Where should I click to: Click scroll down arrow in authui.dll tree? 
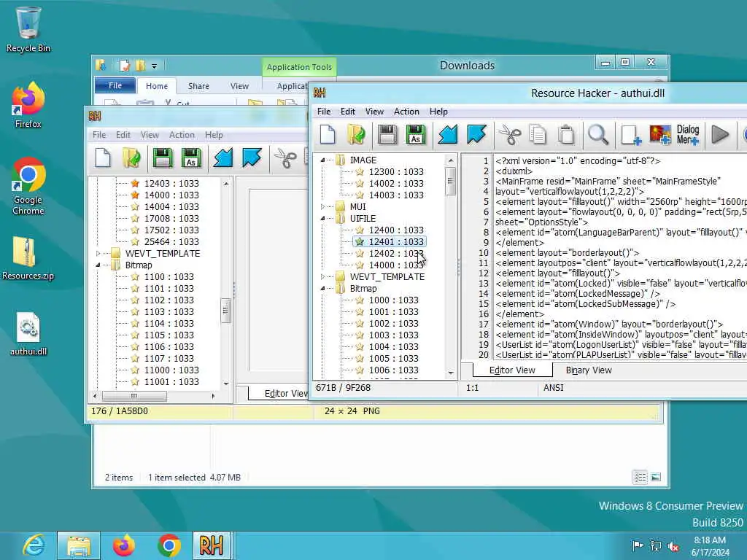[x=451, y=373]
